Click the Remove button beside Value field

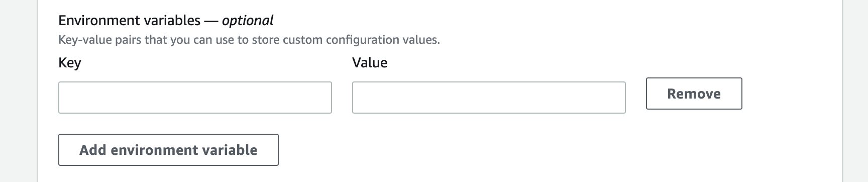tap(694, 94)
